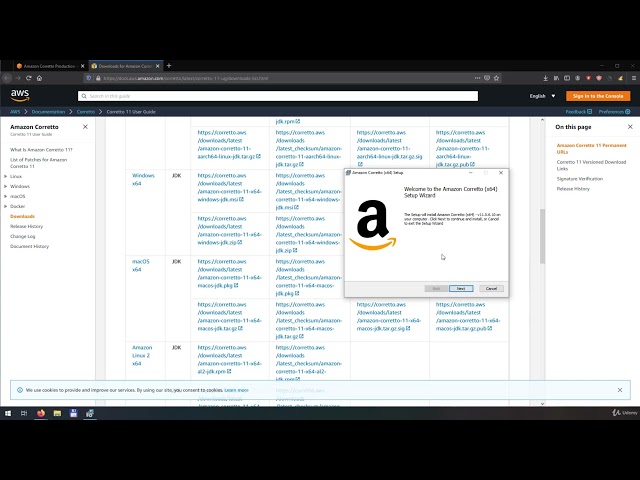Jump to Signature Verification section
The height and width of the screenshot is (480, 640).
[580, 179]
